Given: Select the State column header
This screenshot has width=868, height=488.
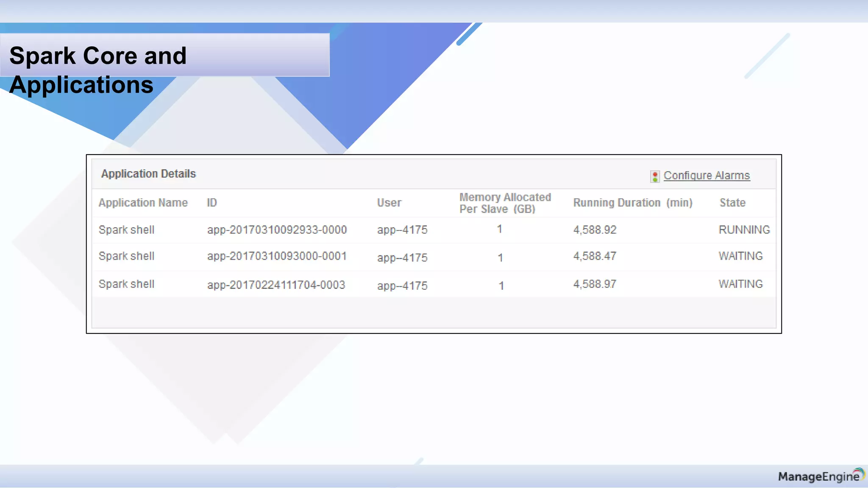Looking at the screenshot, I should pyautogui.click(x=732, y=203).
